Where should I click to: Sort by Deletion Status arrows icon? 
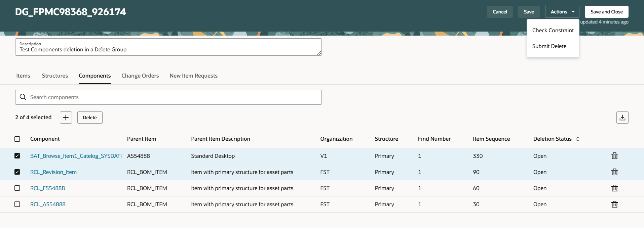click(578, 139)
